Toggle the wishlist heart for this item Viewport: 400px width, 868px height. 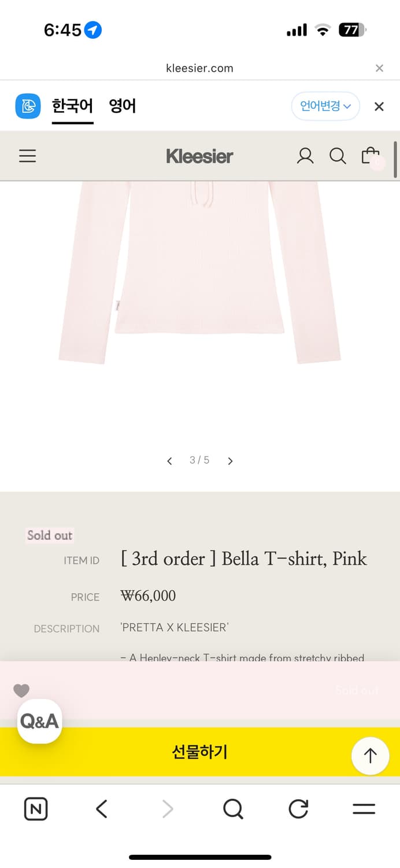point(21,690)
